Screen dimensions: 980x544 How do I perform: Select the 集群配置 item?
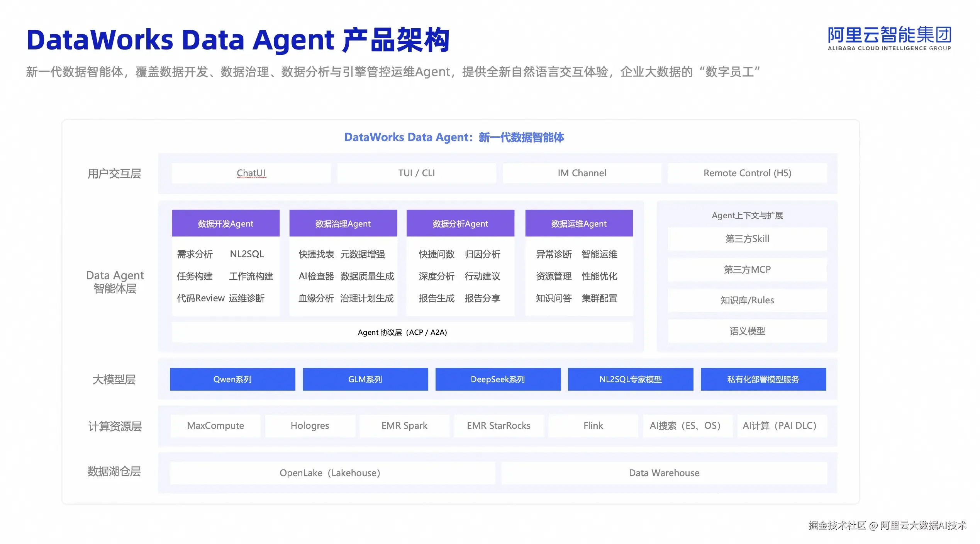(600, 298)
